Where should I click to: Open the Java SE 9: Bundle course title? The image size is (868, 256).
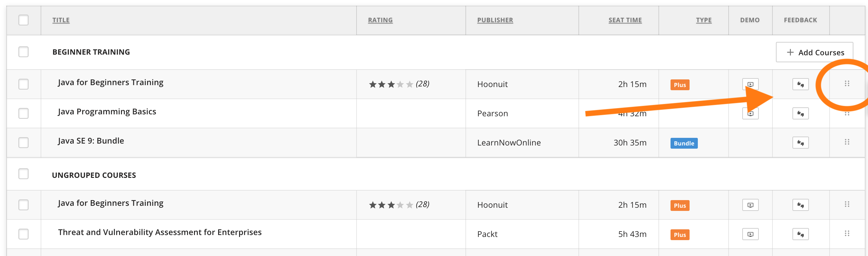[x=91, y=141]
